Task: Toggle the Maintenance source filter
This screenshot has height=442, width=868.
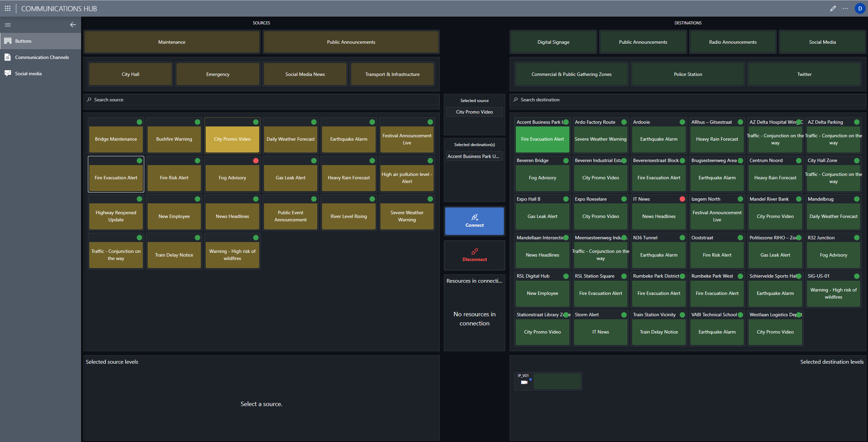Action: tap(172, 42)
